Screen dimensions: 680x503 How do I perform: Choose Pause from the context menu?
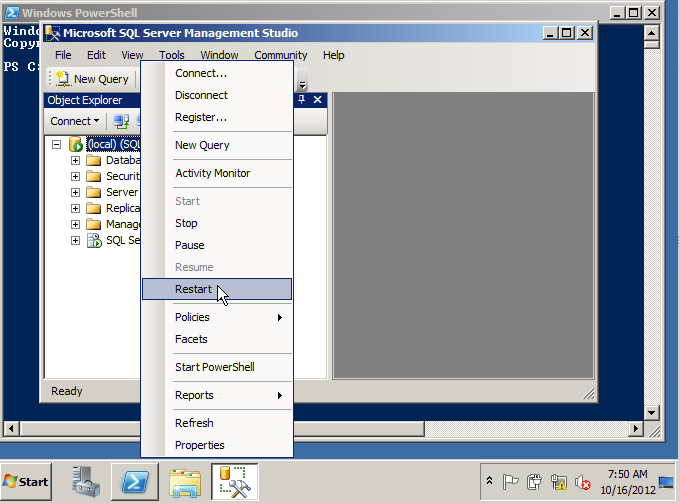[217, 245]
